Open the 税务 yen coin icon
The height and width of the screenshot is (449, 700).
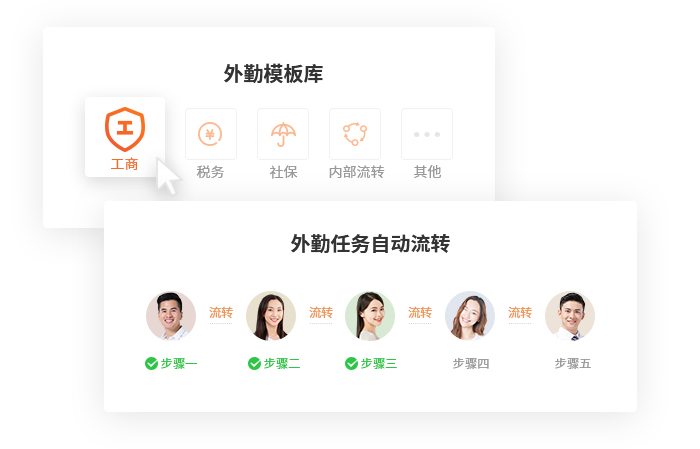210,134
